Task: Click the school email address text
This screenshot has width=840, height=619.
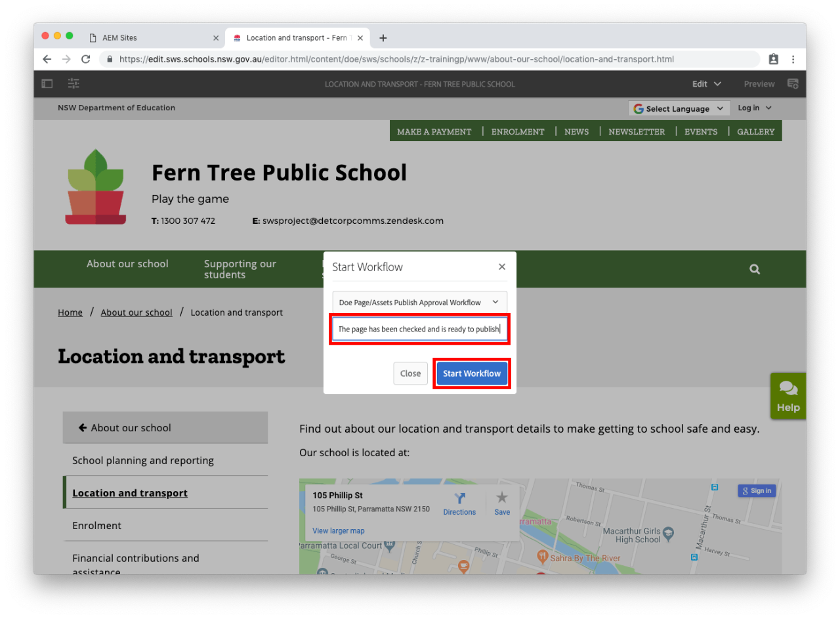Action: tap(353, 221)
